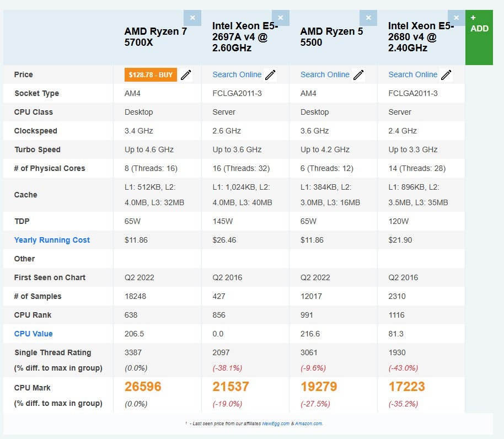Remove AMD Ryzen 5 5500 column
504x439 pixels.
tap(368, 18)
